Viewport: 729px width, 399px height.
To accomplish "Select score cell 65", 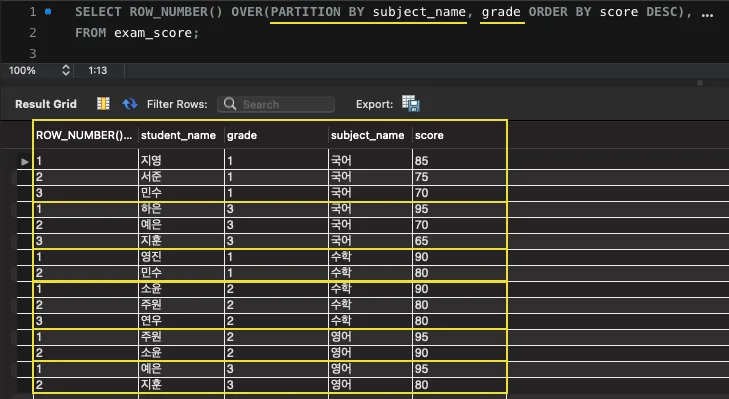I will coord(459,241).
